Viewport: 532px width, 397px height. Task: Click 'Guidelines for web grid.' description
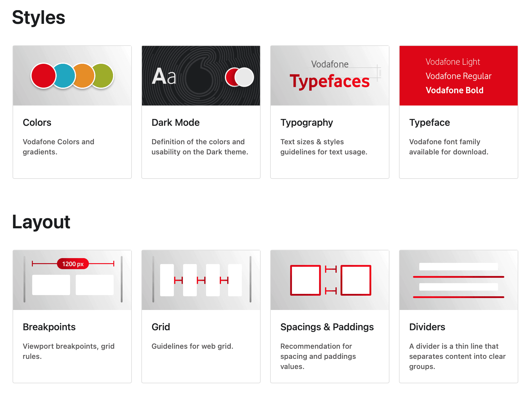click(192, 346)
